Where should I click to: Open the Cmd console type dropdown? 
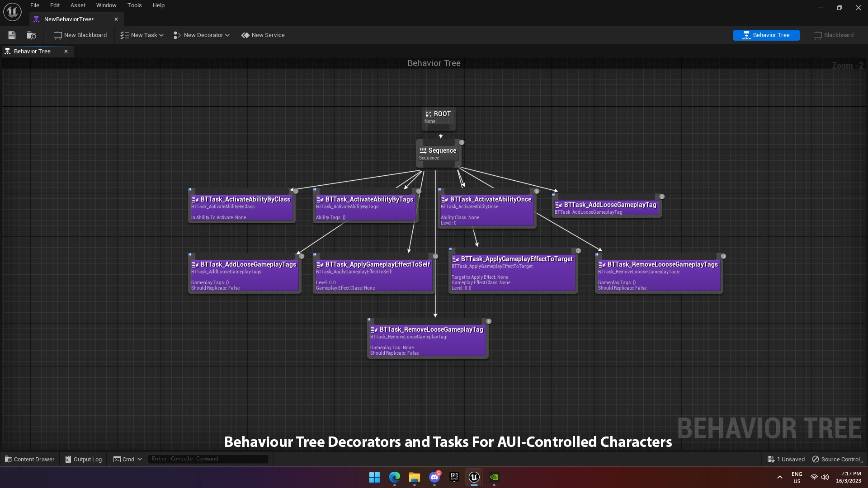(127, 459)
